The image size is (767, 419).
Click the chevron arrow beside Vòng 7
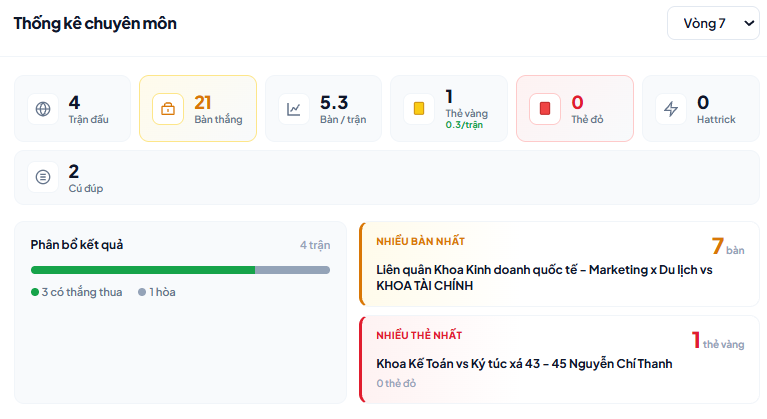click(x=749, y=23)
